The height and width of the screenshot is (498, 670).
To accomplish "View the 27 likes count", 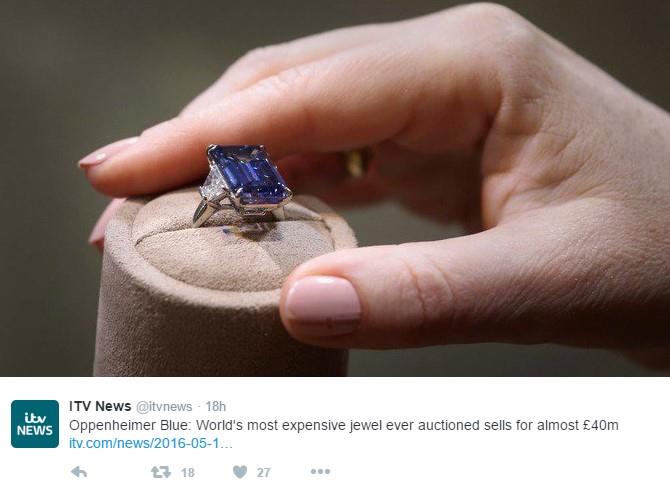I will 263,472.
